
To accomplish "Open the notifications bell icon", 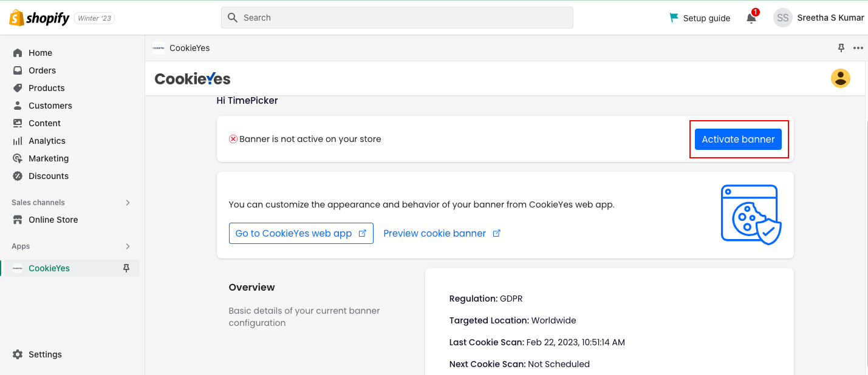I will [751, 18].
